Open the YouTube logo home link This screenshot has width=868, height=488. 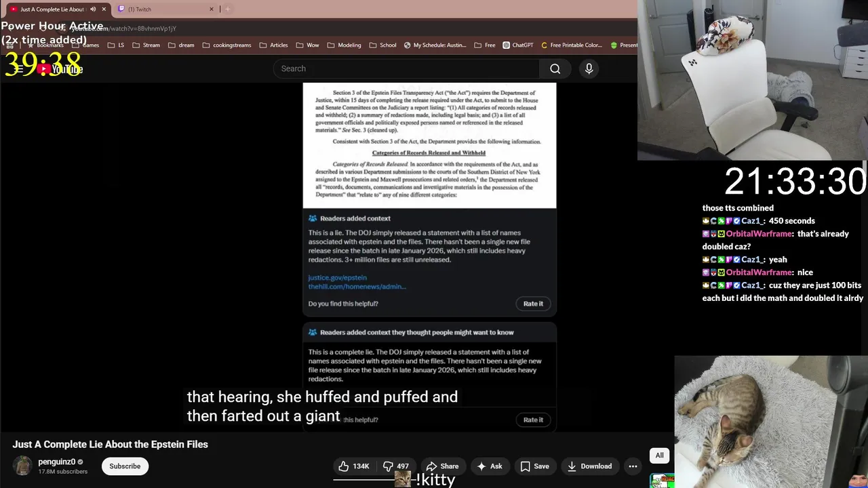tap(60, 69)
